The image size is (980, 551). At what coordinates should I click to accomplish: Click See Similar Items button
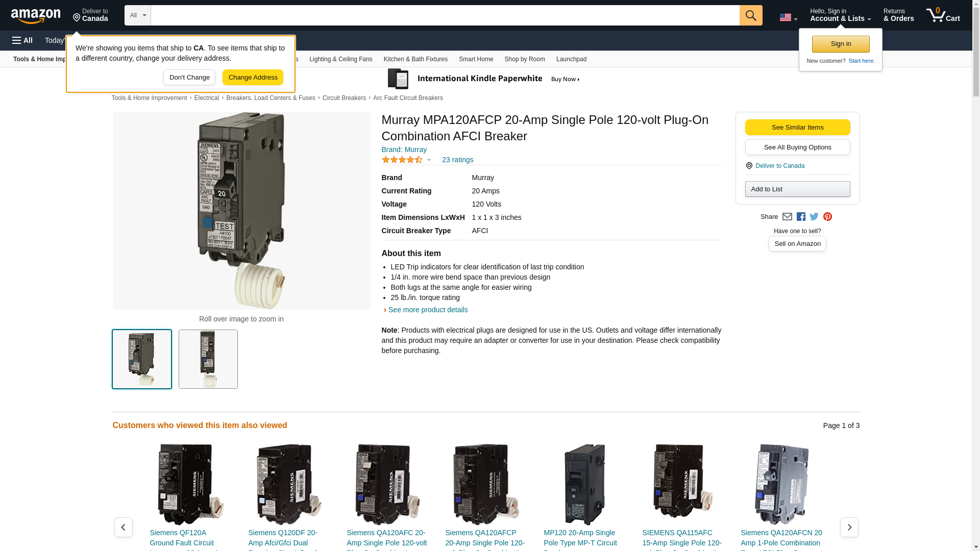pyautogui.click(x=797, y=128)
